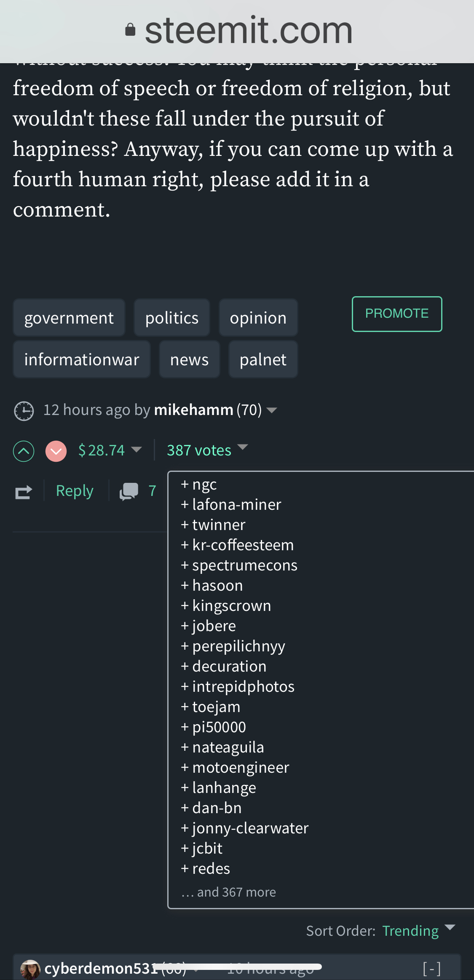Downvote the post with red arrow
The width and height of the screenshot is (474, 980).
[56, 451]
